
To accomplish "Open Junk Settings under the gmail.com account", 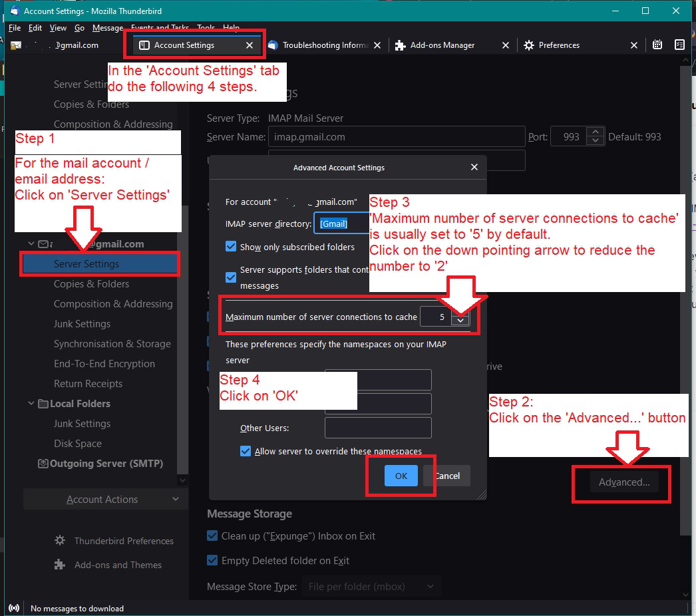I will pos(82,324).
